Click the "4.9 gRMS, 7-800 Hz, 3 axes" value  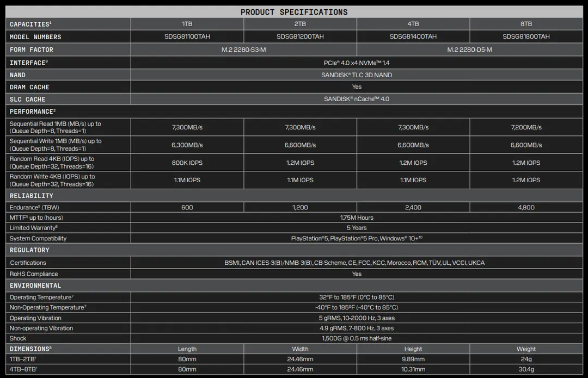coord(357,328)
